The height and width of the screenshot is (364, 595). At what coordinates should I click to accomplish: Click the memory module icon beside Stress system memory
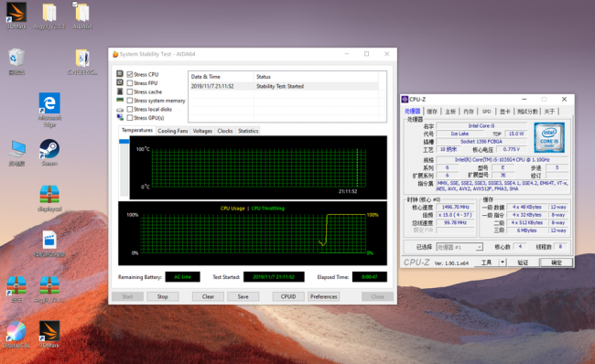click(x=120, y=100)
